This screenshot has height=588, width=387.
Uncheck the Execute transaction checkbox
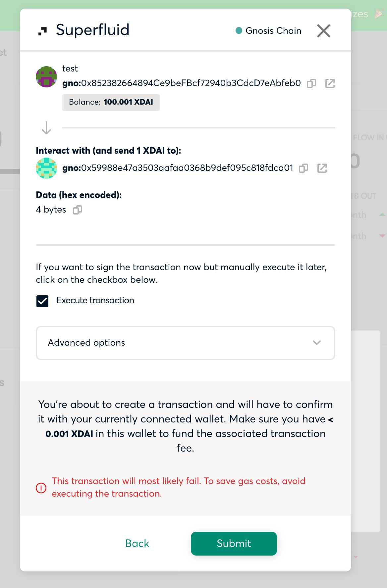42,301
